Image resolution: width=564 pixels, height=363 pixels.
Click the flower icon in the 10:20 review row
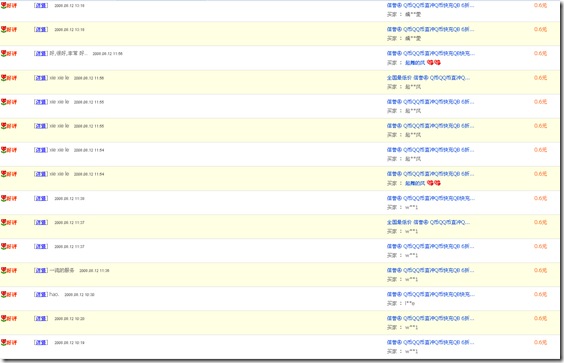point(4,319)
